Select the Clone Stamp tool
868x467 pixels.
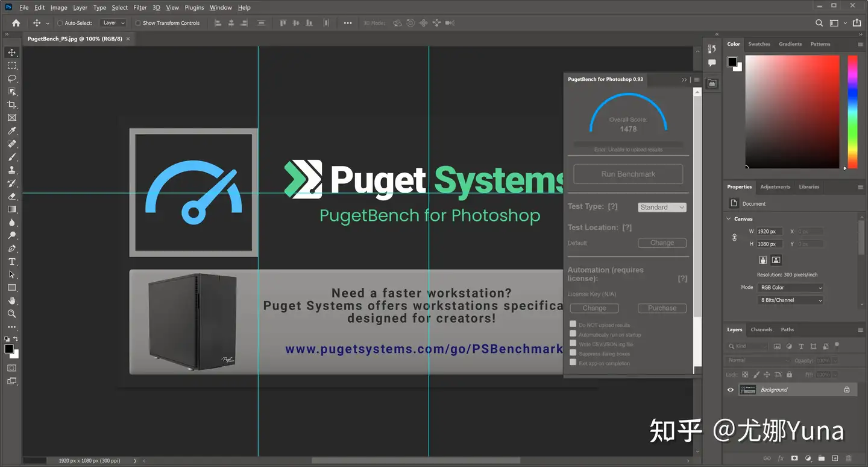point(11,170)
